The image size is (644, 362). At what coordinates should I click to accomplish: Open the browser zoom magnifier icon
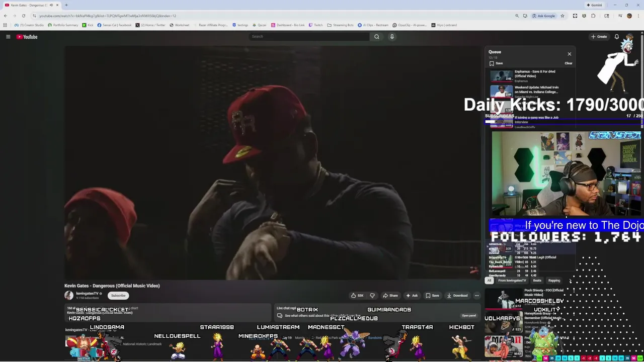coord(517,16)
